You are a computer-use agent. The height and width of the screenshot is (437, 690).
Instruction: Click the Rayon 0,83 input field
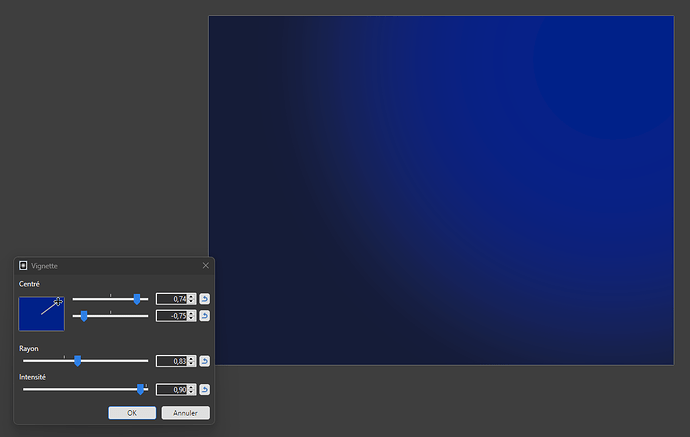click(x=172, y=361)
